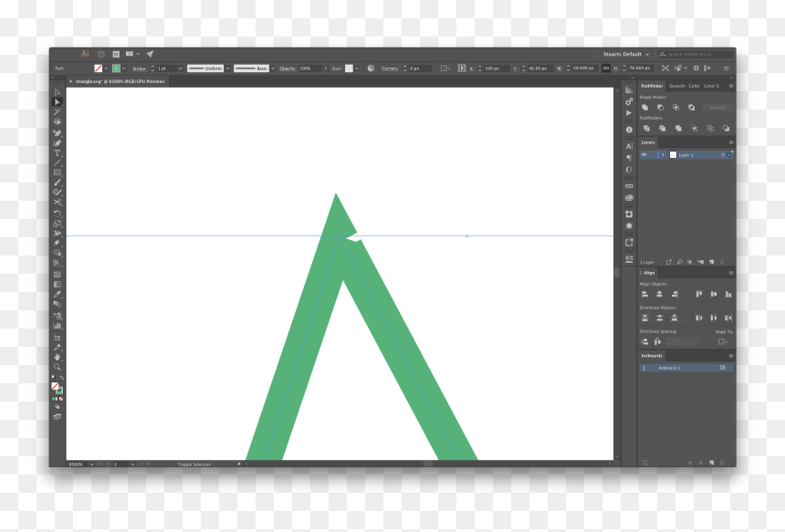
Task: Switch to the Color Guide tab
Action: click(711, 86)
